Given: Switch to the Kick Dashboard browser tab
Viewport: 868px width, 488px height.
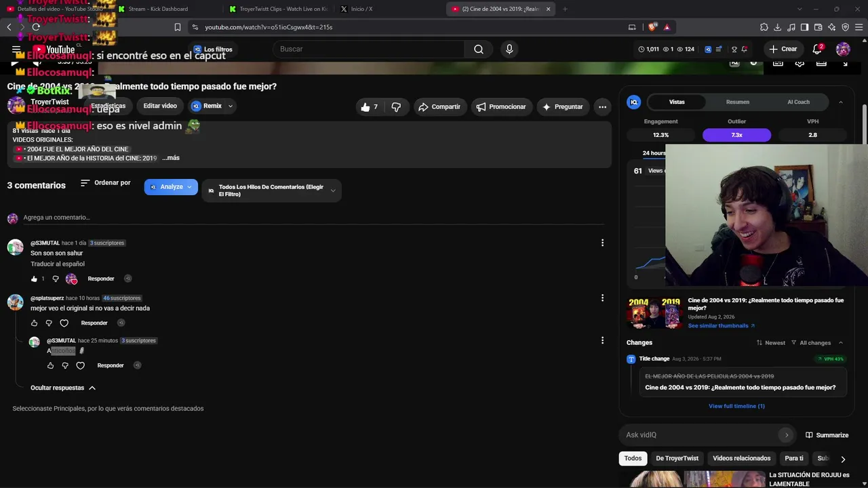Looking at the screenshot, I should pyautogui.click(x=158, y=9).
